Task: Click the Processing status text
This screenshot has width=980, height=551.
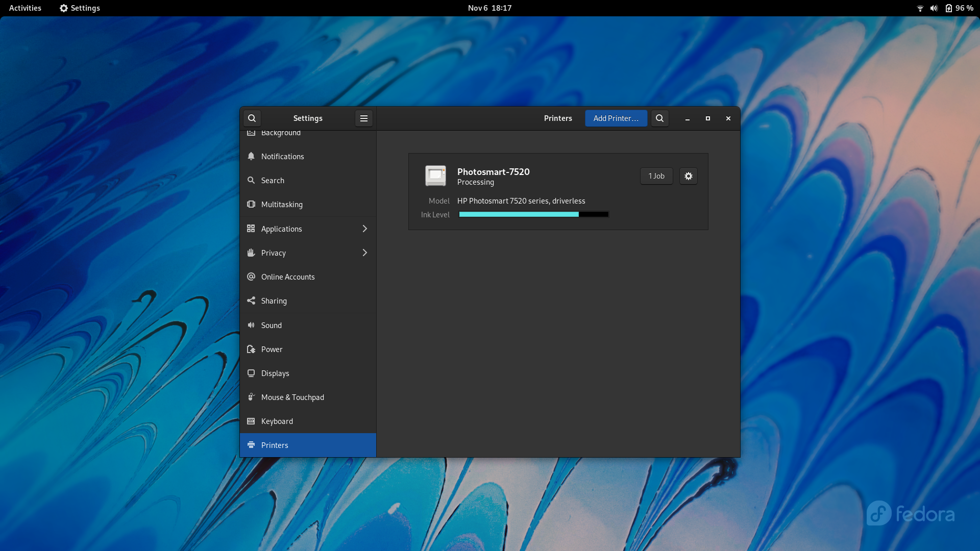Action: 476,182
